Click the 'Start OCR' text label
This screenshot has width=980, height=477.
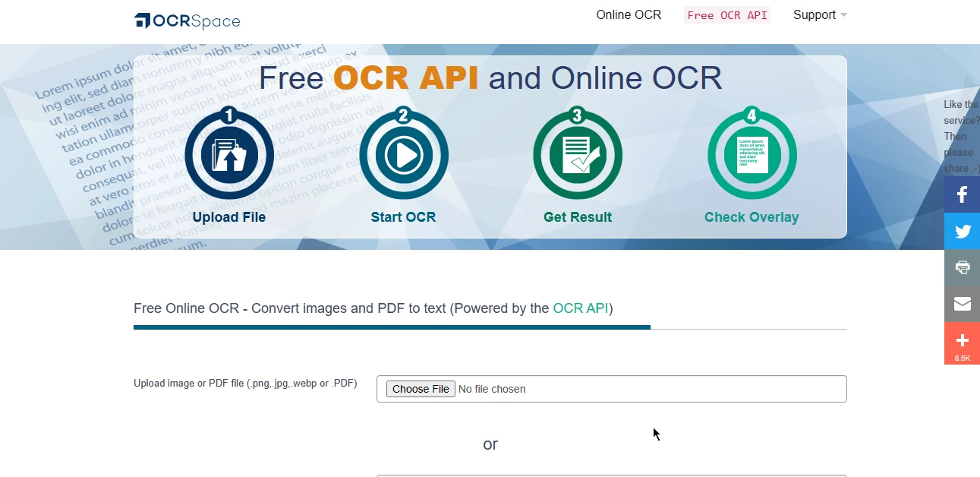403,217
